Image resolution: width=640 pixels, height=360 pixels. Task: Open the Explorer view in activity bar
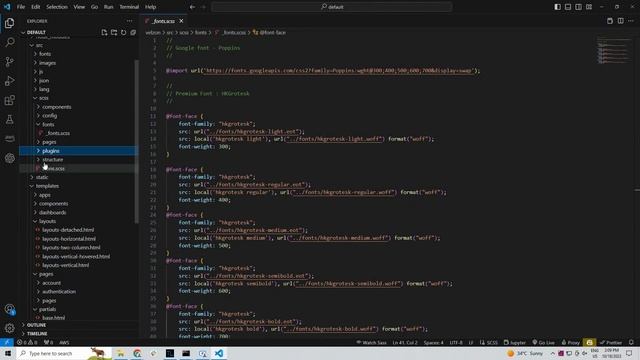tap(9, 23)
